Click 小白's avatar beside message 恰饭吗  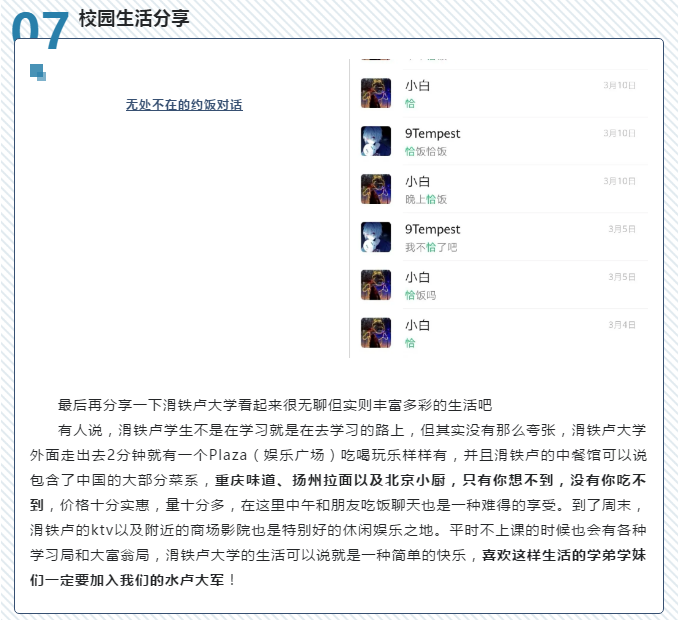376,285
